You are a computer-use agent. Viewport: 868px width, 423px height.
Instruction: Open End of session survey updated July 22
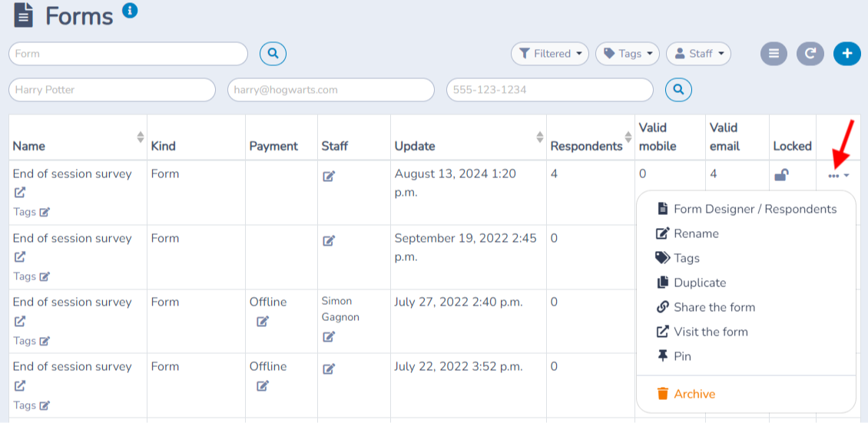[72, 367]
